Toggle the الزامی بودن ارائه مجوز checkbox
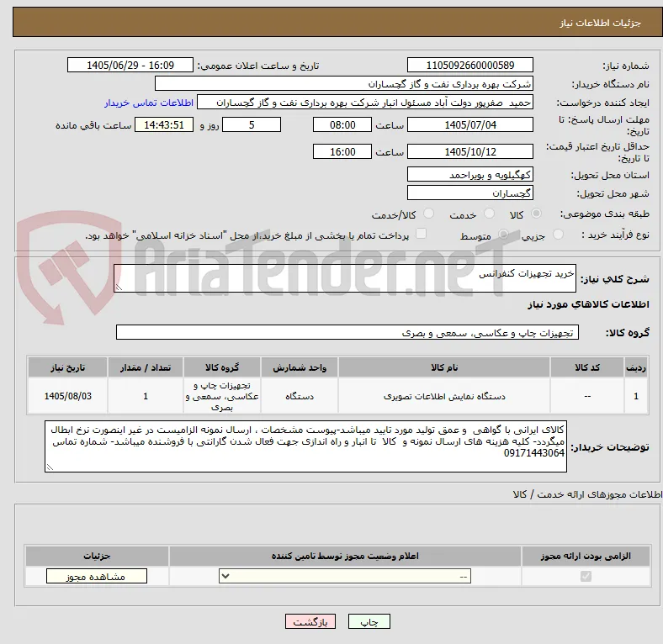The width and height of the screenshot is (663, 644). [x=586, y=577]
